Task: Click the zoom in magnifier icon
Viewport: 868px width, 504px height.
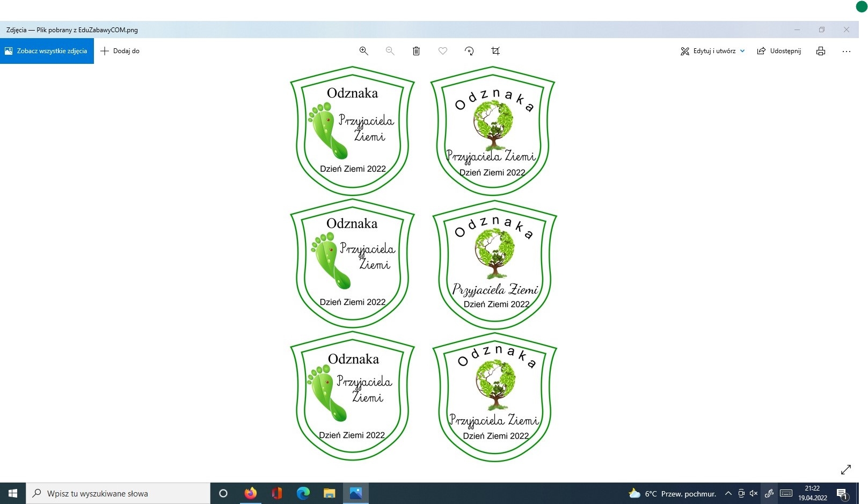Action: click(x=363, y=51)
